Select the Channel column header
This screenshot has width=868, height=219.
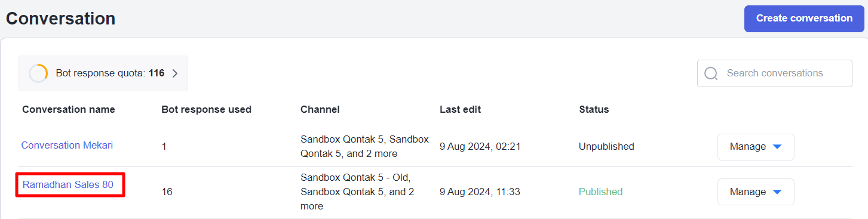(x=320, y=110)
